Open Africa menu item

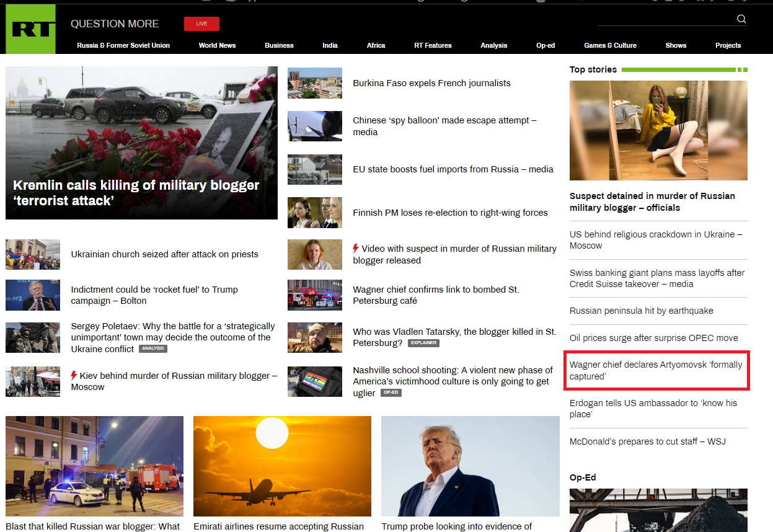376,45
